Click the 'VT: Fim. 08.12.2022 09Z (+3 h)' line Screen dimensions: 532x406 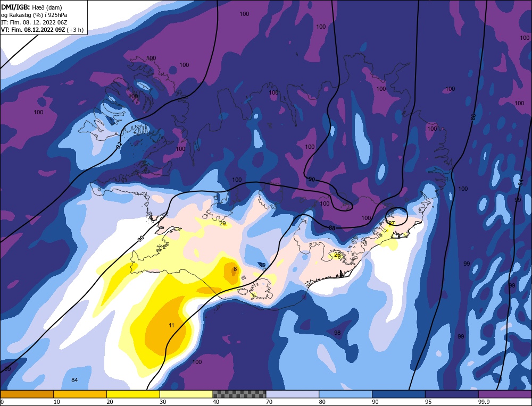pyautogui.click(x=43, y=30)
